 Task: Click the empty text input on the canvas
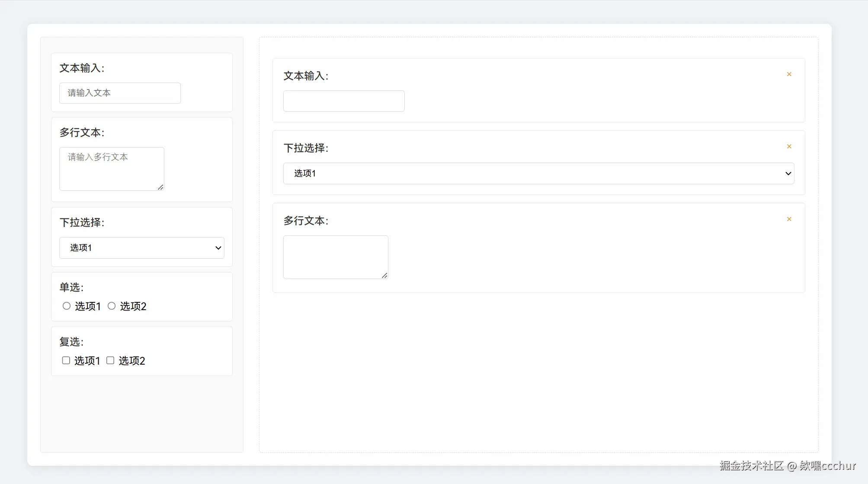[343, 101]
